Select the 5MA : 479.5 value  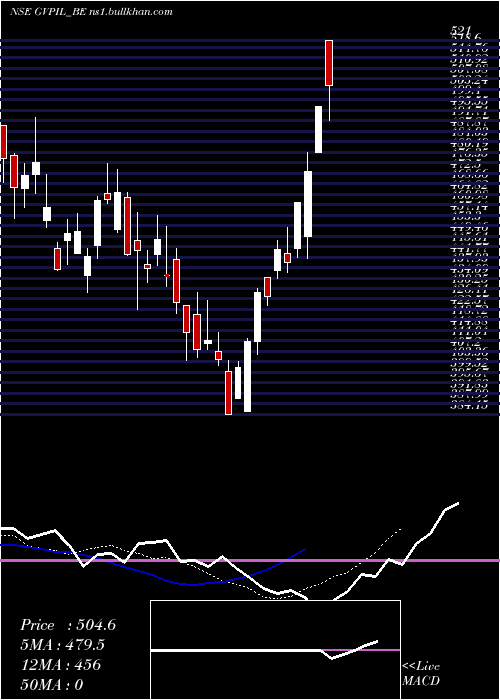(63, 645)
